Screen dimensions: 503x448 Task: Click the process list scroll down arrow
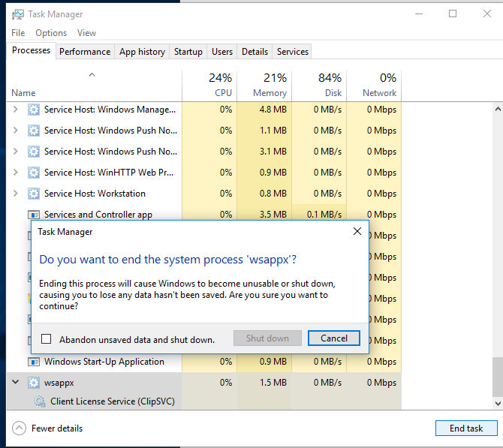[x=498, y=403]
